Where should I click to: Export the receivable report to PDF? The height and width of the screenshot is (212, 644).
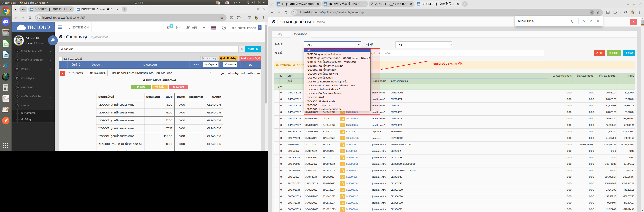tap(599, 53)
